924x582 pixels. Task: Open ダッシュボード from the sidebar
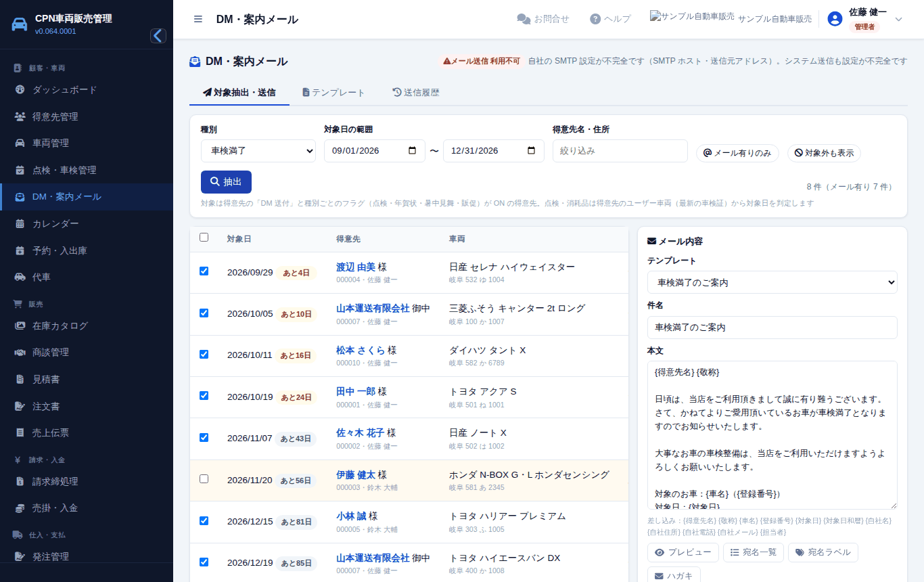coord(87,89)
